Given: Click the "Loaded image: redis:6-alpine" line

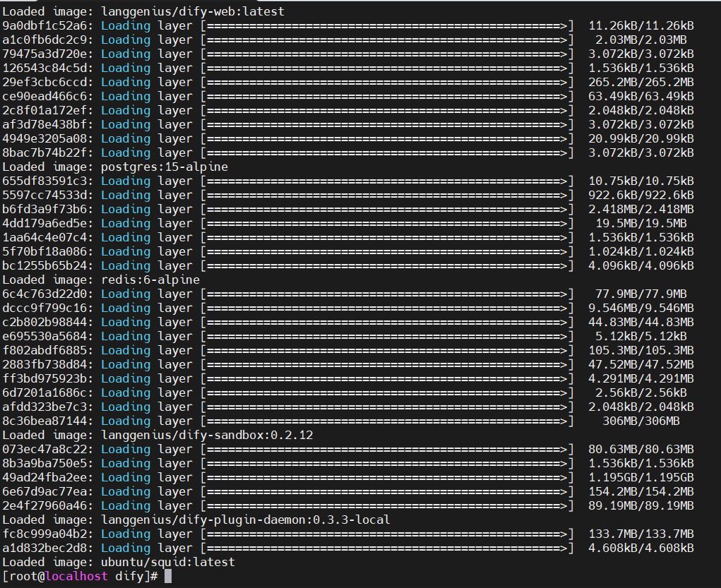Looking at the screenshot, I should (101, 280).
